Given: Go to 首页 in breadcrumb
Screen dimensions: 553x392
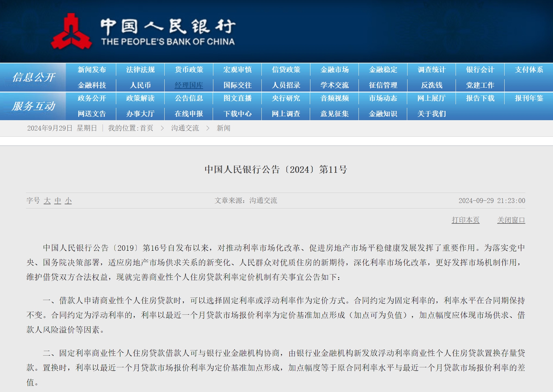Looking at the screenshot, I should pos(146,128).
